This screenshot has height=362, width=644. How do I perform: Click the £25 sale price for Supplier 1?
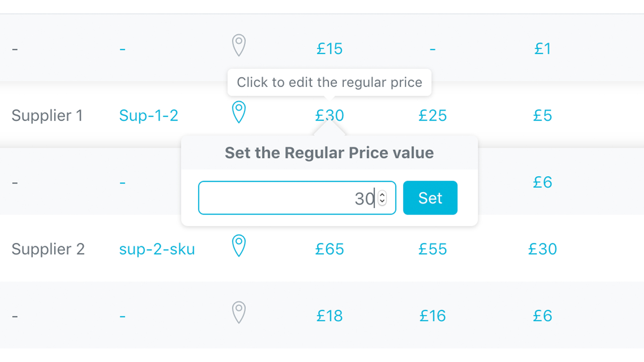coord(433,115)
